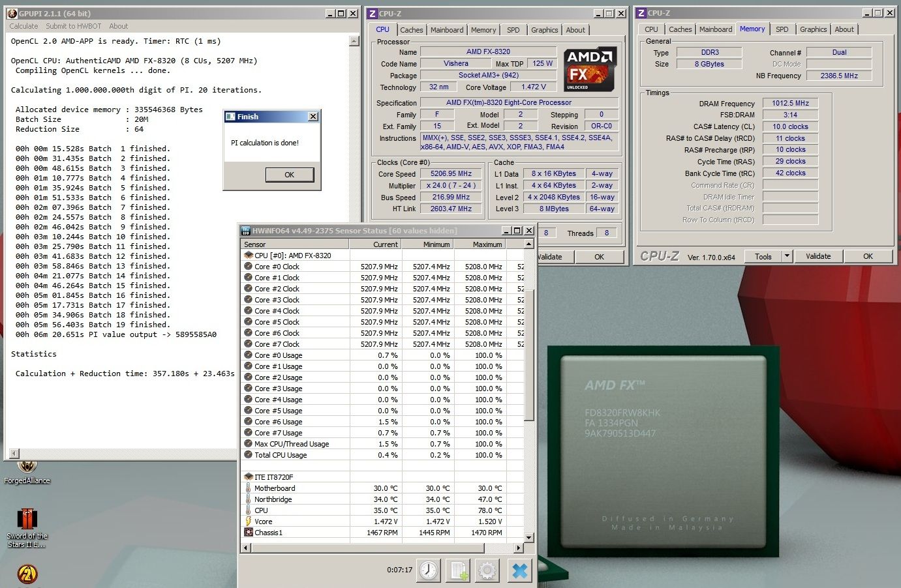Click the Current column header in HWiNFO
This screenshot has width=901, height=588.
375,244
